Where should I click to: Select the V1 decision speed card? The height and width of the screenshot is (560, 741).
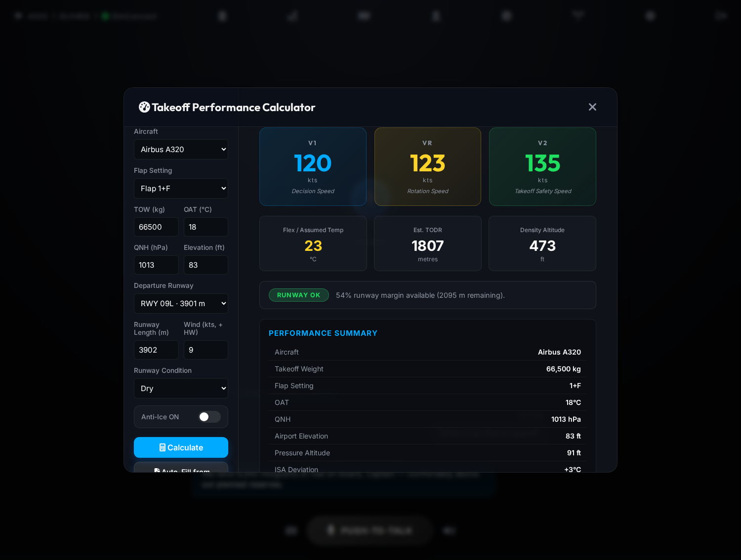pyautogui.click(x=313, y=166)
